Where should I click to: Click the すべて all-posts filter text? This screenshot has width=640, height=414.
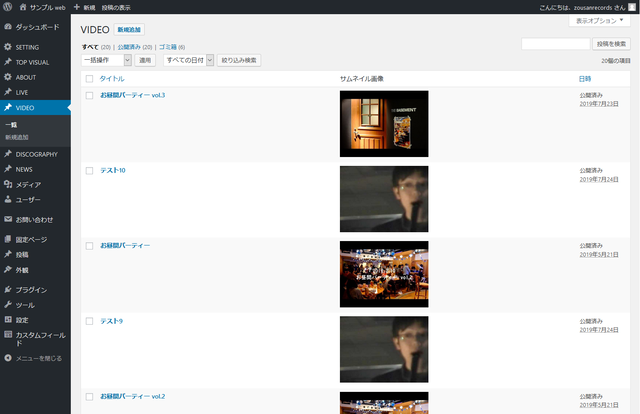click(x=90, y=47)
